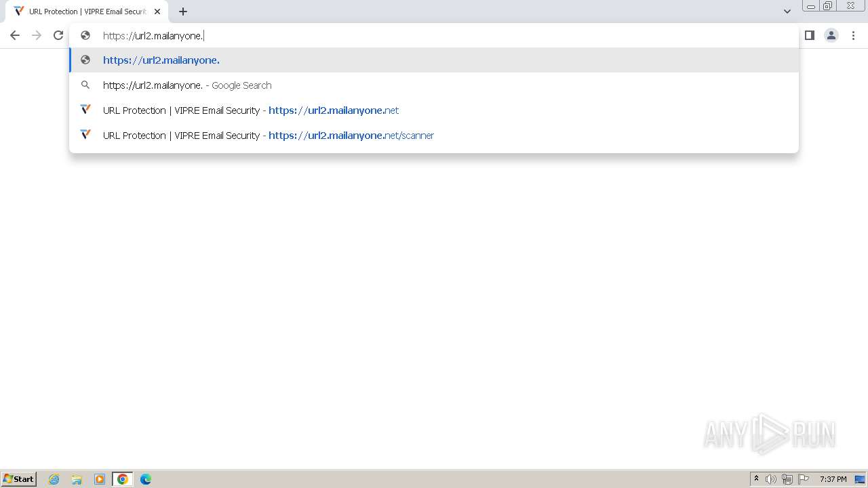
Task: Choose the Google Search suggestion for url2.mailanyone.
Action: [434, 85]
